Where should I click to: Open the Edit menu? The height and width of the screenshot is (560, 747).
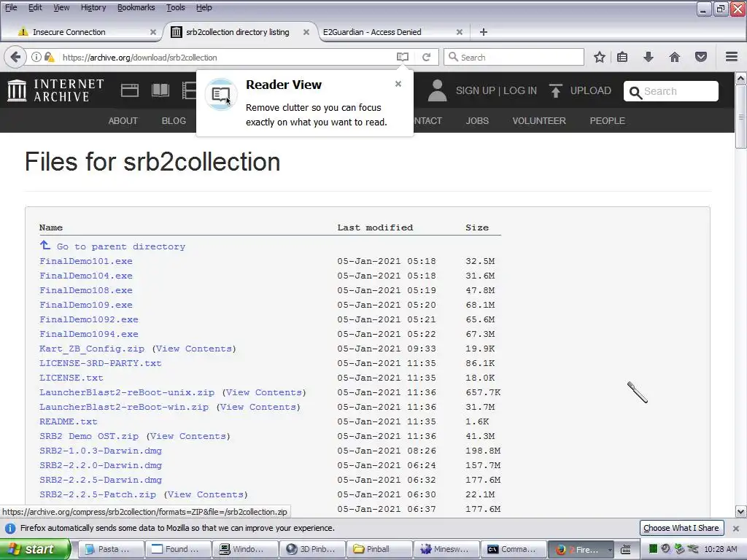35,7
